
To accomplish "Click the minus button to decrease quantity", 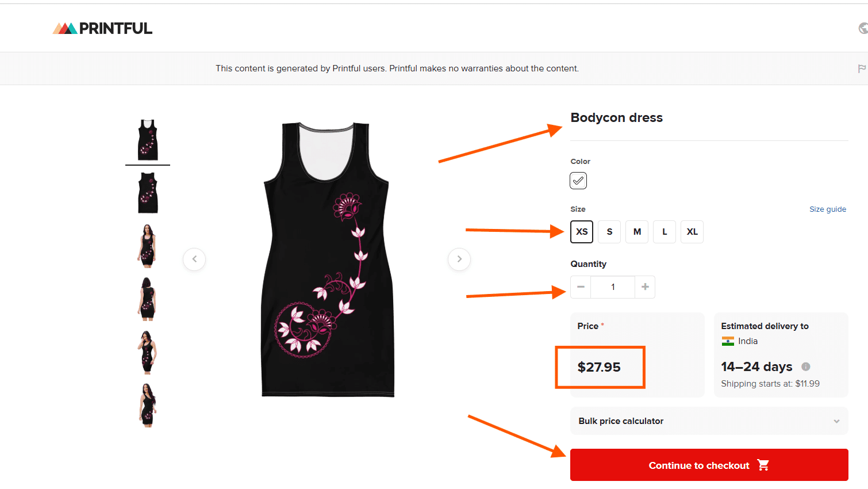I will (x=580, y=286).
